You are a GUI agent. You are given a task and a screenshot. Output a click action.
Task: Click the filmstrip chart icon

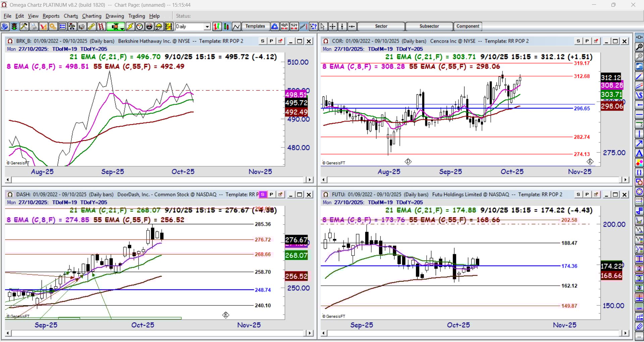pyautogui.click(x=169, y=26)
